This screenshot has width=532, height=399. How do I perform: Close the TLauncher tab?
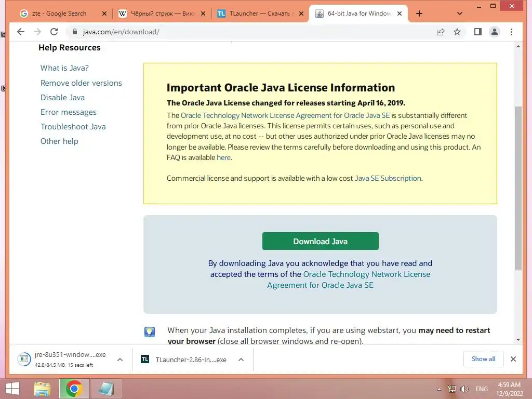tap(301, 14)
